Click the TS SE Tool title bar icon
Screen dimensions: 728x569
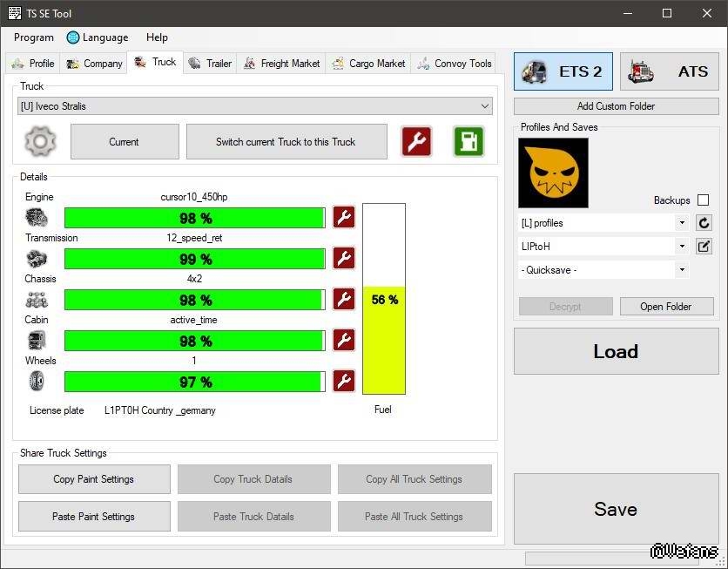click(x=15, y=13)
